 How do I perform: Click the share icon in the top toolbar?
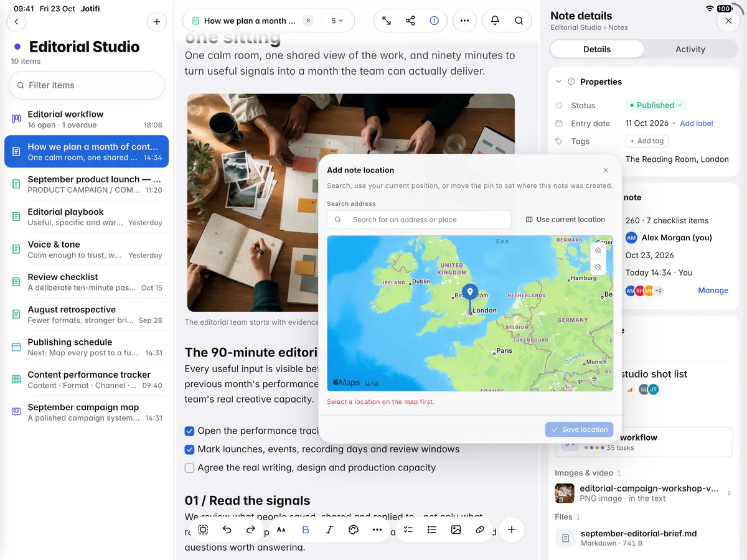coord(410,21)
